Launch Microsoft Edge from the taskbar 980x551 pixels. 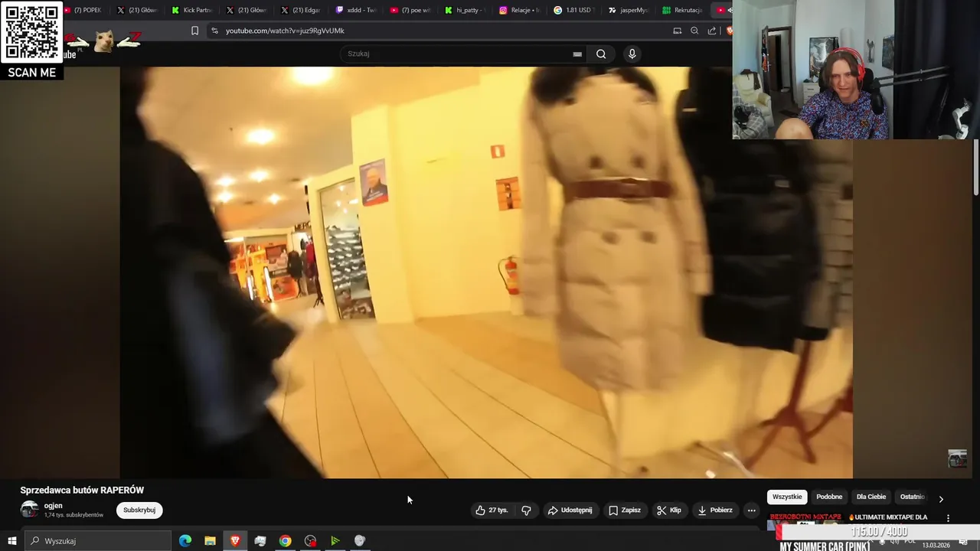(x=185, y=541)
